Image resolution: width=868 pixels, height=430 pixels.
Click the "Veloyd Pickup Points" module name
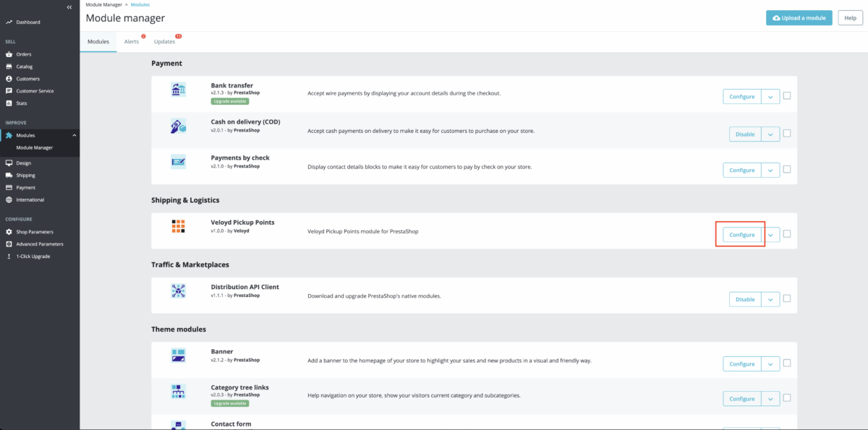click(243, 223)
